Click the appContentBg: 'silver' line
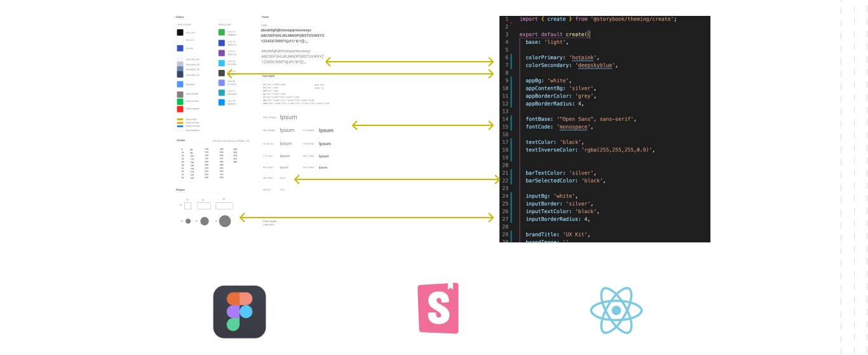Screen dimensions: 868x355 tap(561, 88)
